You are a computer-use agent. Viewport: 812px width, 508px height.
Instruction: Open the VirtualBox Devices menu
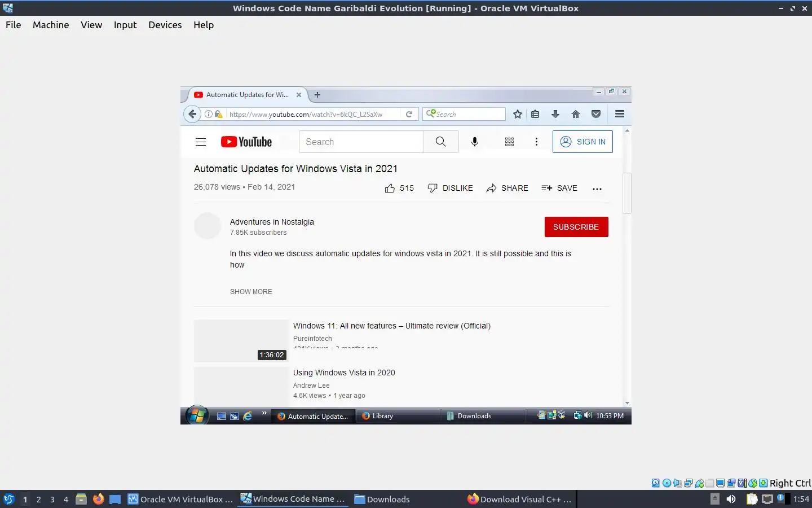coord(165,25)
